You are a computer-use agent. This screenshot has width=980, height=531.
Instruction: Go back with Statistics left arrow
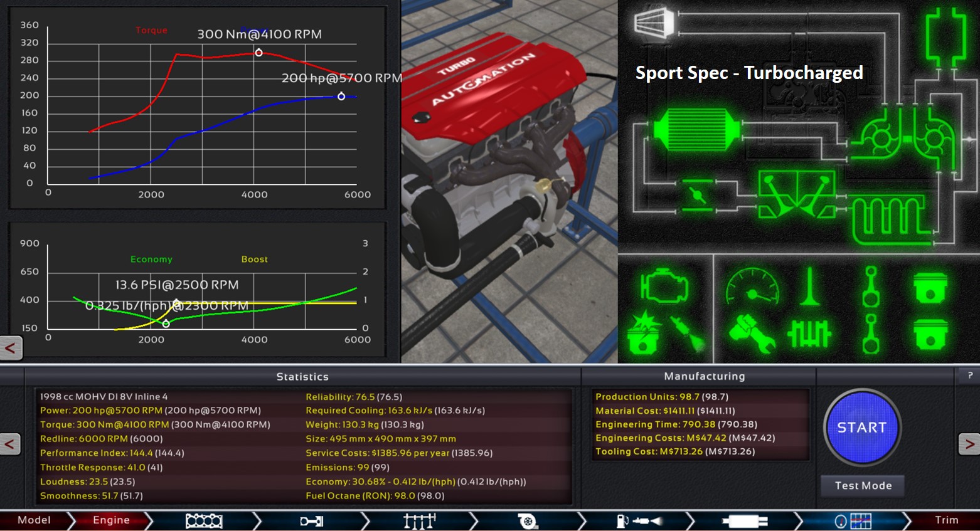(10, 444)
